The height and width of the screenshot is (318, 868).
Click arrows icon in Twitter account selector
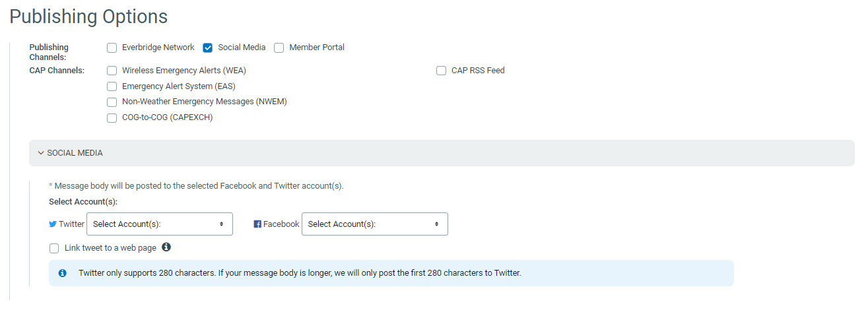pyautogui.click(x=221, y=224)
